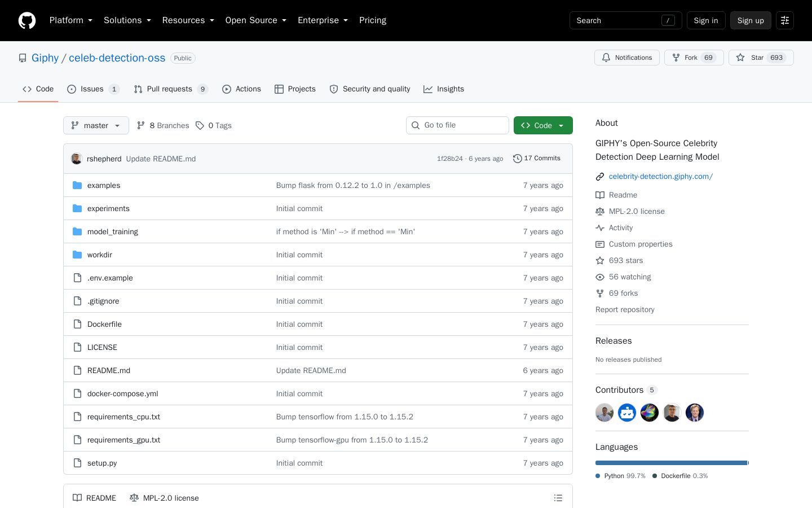The image size is (812, 508).
Task: Click the experiments folder icon
Action: [77, 208]
